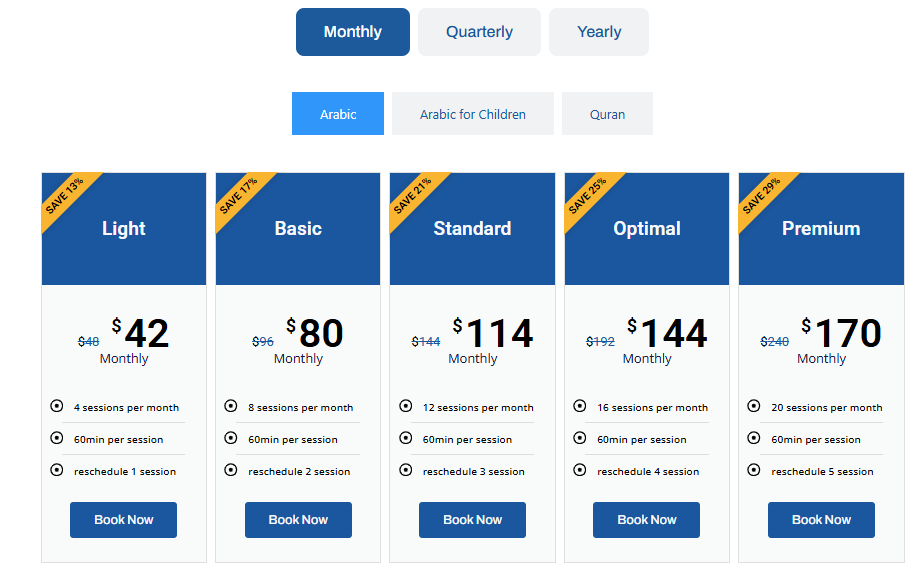Click the Basic plan title

pos(298,228)
